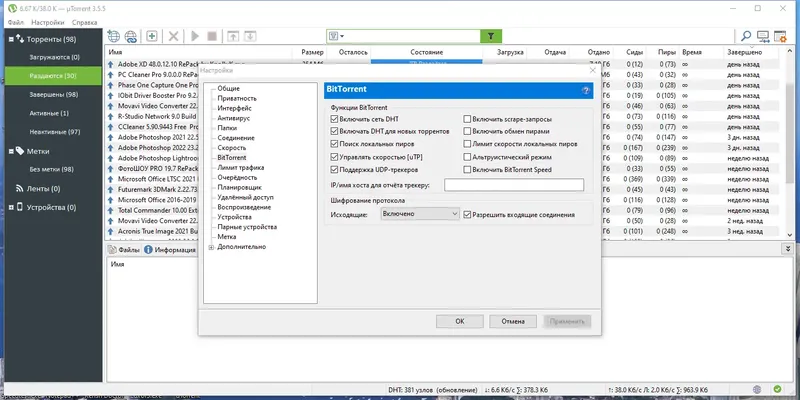Enable Альтруистический режим checkbox
The image size is (800, 400).
coord(467,157)
